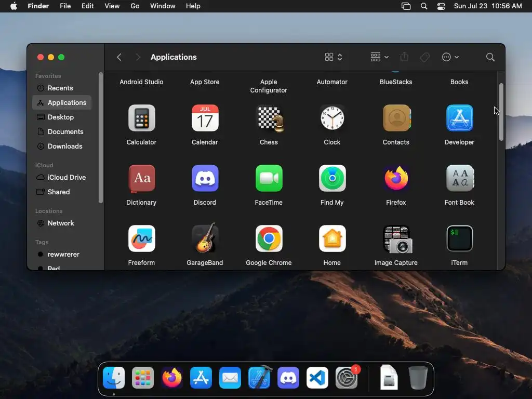Viewport: 532px width, 399px height.
Task: Click the Applications window vertical scrollbar
Action: pyautogui.click(x=501, y=112)
